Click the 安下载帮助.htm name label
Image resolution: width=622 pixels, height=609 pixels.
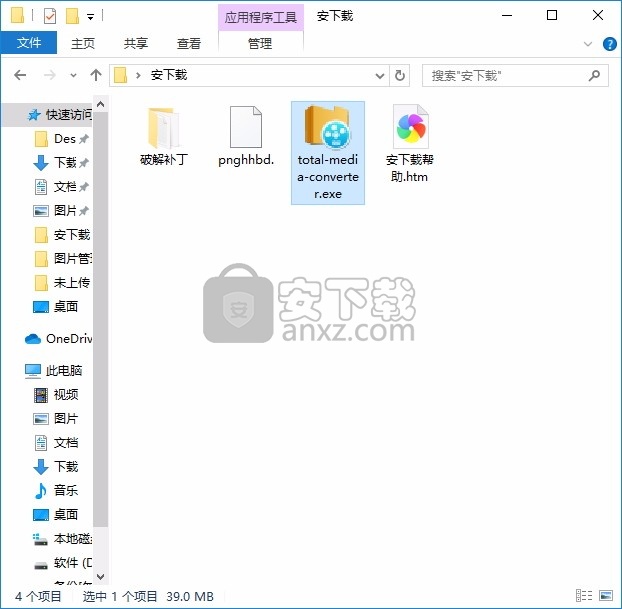click(410, 168)
